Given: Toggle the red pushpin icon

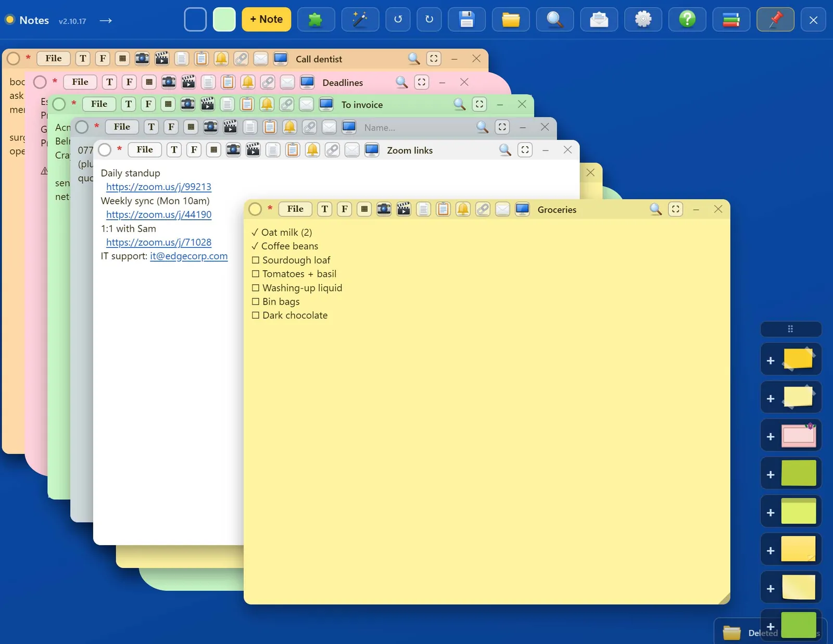Looking at the screenshot, I should click(775, 20).
